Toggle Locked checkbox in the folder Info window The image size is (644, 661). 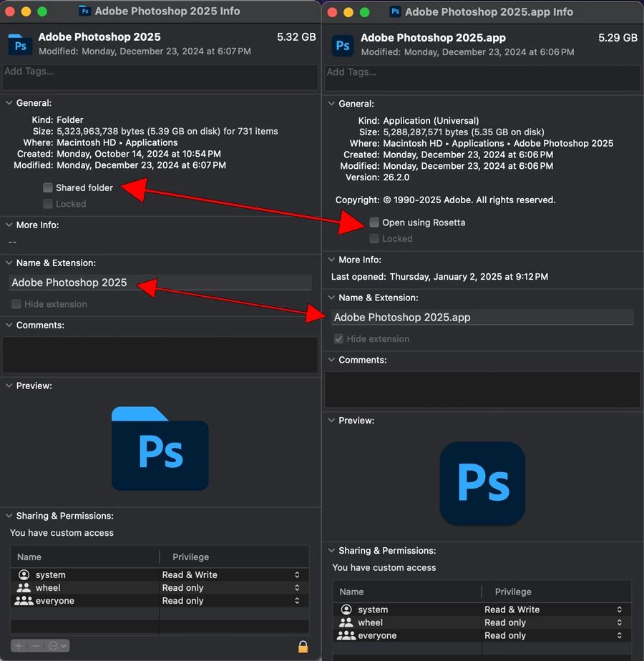48,204
